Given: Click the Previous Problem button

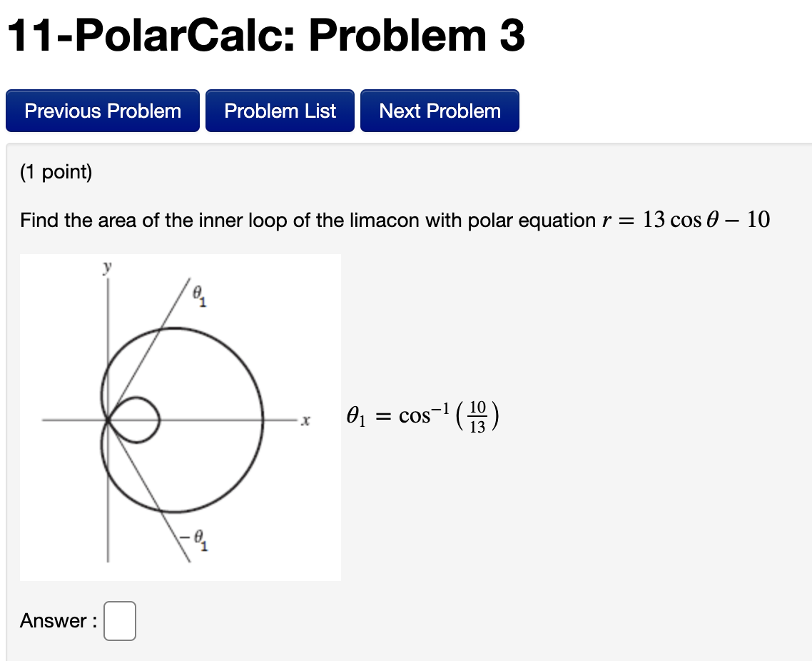Looking at the screenshot, I should [x=102, y=111].
